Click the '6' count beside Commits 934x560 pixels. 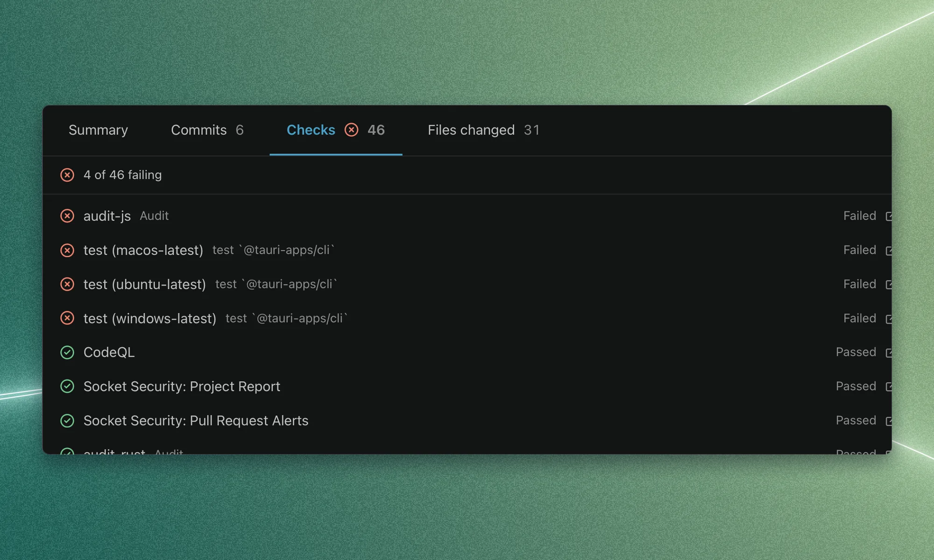(x=240, y=130)
